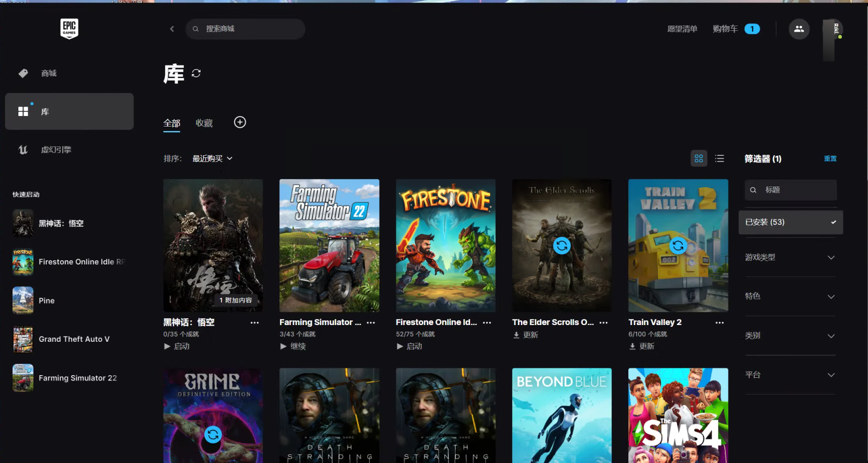Click the 6/100 个成就 text
868x463 pixels.
coord(648,334)
